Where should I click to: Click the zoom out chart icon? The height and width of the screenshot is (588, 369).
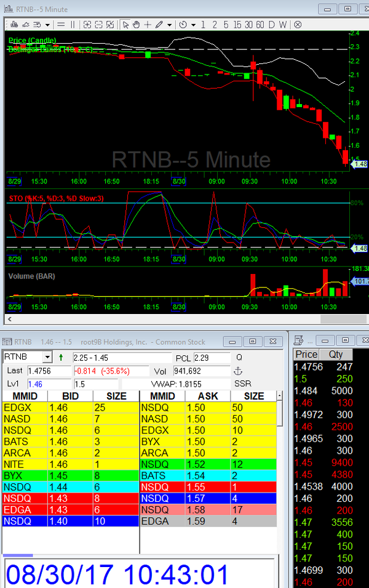98,25
